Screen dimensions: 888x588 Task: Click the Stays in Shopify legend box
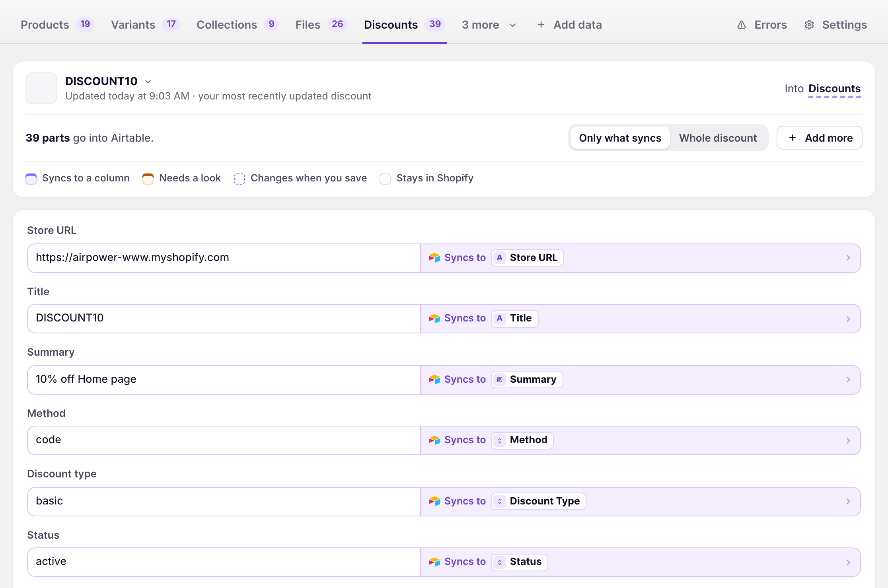tap(385, 179)
